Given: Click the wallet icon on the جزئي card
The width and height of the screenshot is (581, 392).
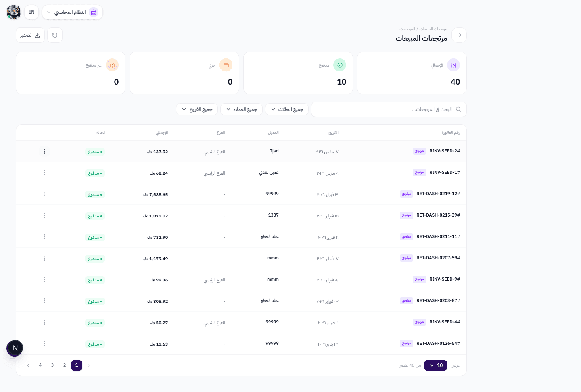Looking at the screenshot, I should click(x=226, y=65).
